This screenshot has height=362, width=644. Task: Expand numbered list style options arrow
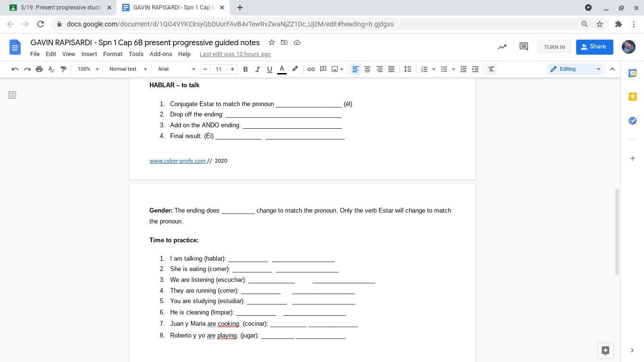(x=433, y=69)
